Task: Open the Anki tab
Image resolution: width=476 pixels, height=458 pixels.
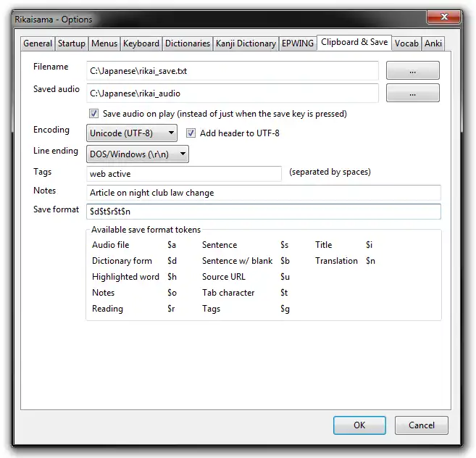Action: [x=433, y=43]
